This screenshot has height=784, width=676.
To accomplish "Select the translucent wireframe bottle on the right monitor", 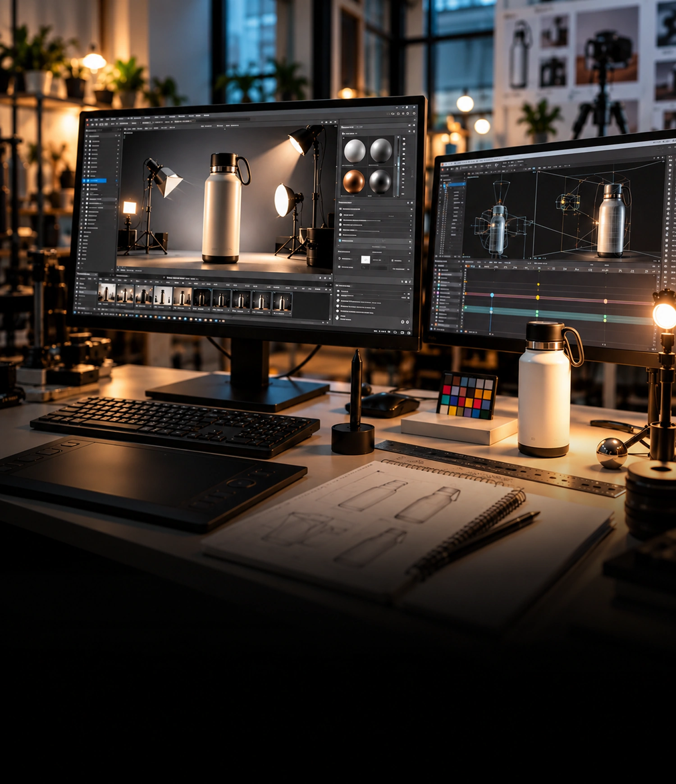I will click(x=497, y=229).
